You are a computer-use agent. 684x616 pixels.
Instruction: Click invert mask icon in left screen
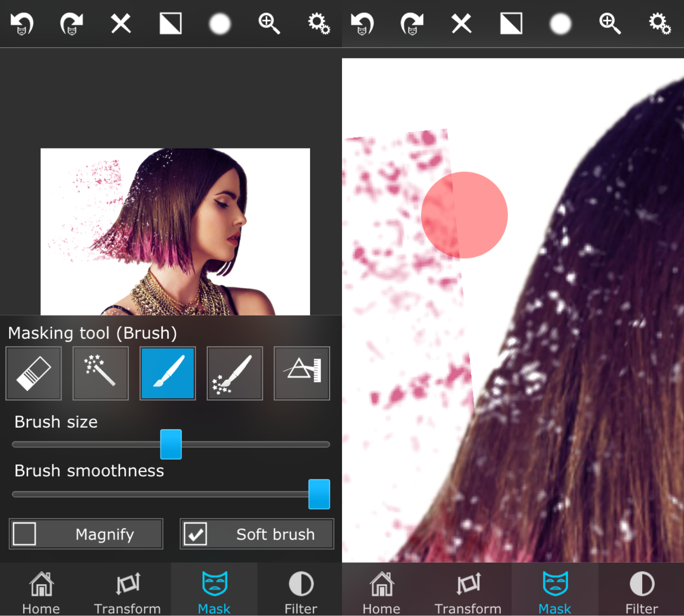[171, 24]
